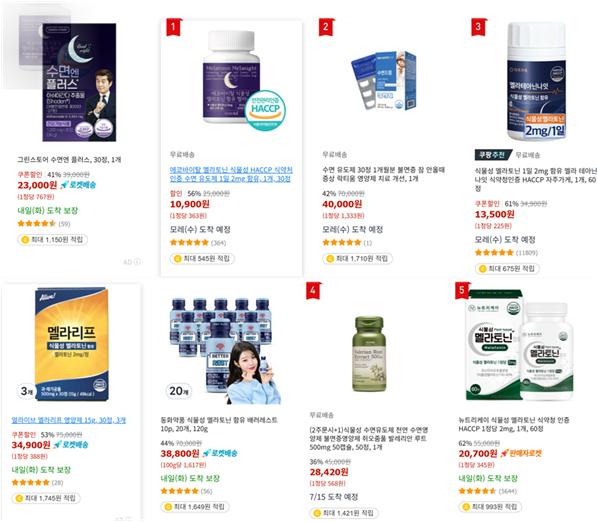Click rocket delivery icon next to 23,000원
The width and height of the screenshot is (597, 522).
point(78,185)
